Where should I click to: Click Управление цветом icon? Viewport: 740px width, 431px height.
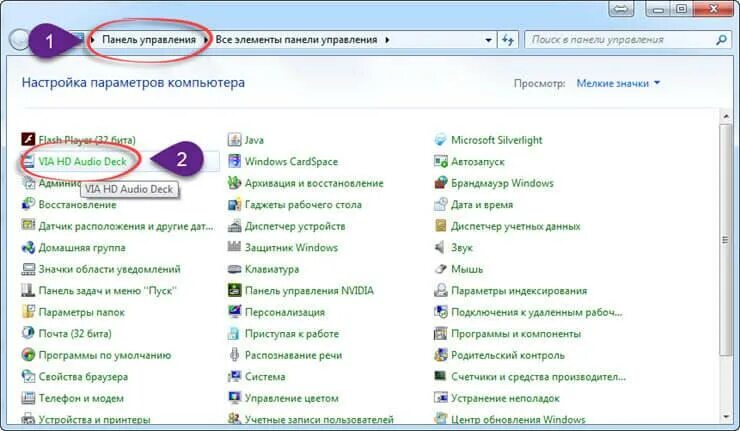(x=234, y=397)
